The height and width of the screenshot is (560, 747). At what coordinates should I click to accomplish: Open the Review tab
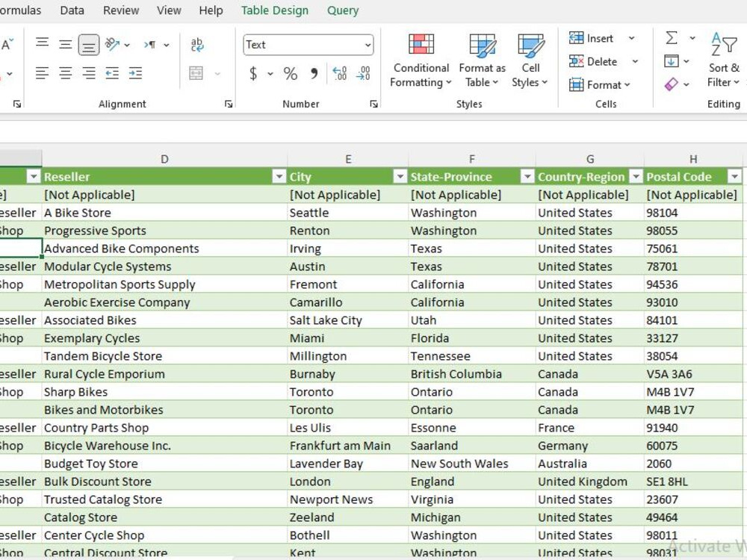pos(121,10)
